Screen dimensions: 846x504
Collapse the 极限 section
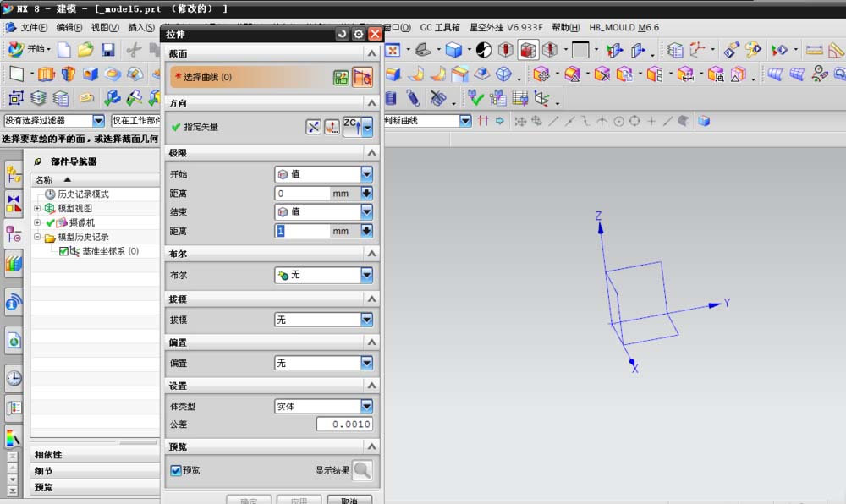pos(371,153)
